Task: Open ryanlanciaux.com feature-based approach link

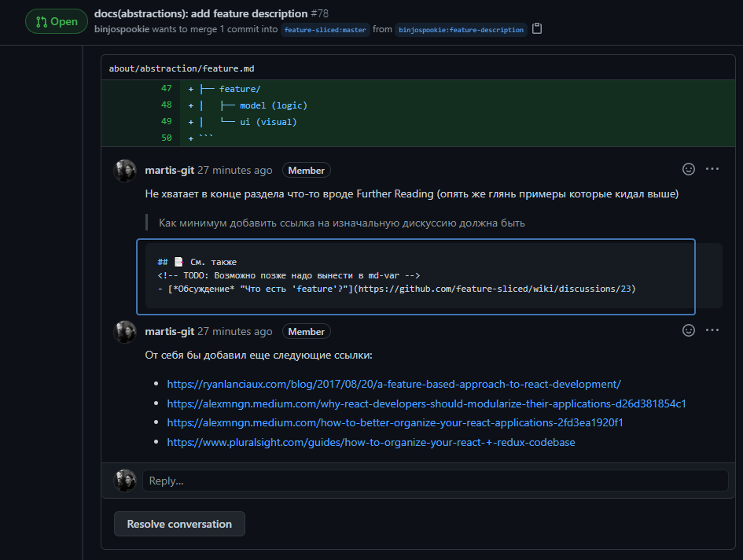Action: click(x=394, y=384)
